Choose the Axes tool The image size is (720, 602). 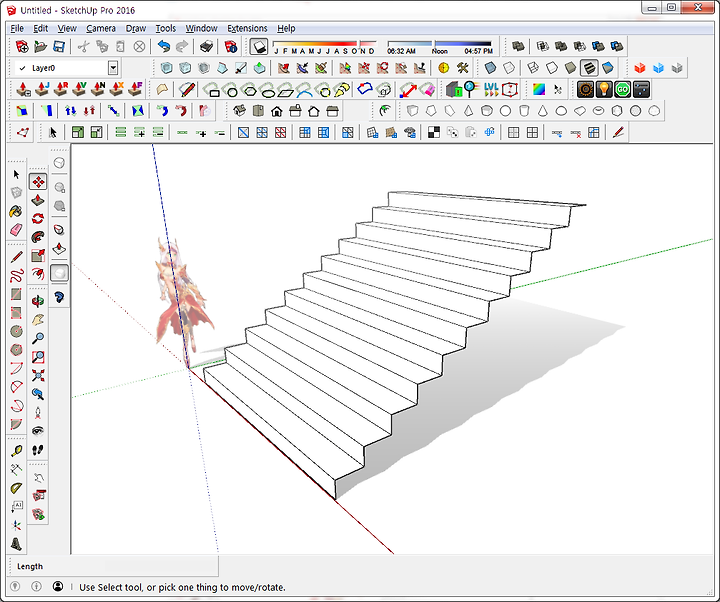[x=16, y=525]
